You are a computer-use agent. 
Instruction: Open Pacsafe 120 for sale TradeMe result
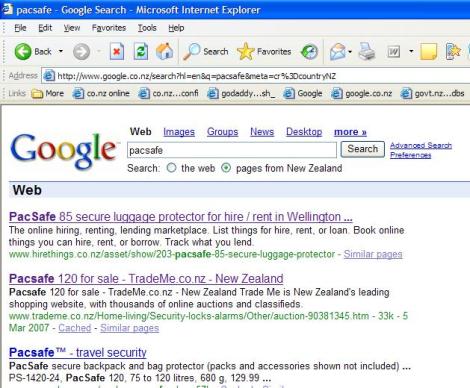point(146,279)
